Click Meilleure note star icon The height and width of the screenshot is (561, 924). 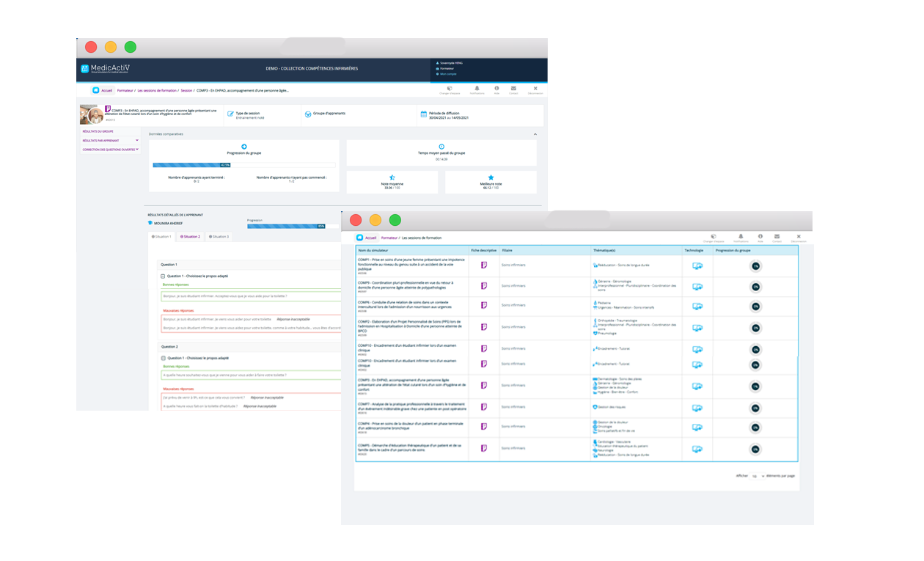(x=491, y=177)
